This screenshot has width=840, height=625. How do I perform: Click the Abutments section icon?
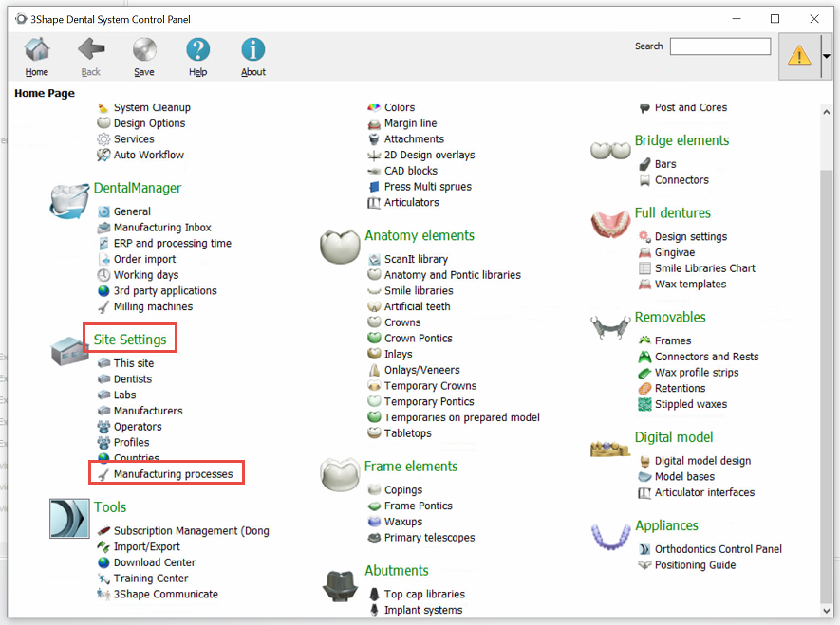[340, 585]
